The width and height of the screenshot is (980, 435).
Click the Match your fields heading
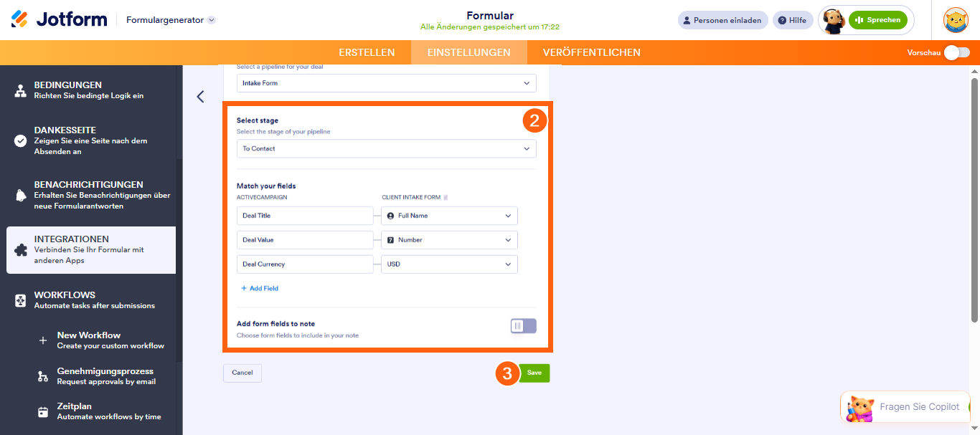pyautogui.click(x=266, y=186)
